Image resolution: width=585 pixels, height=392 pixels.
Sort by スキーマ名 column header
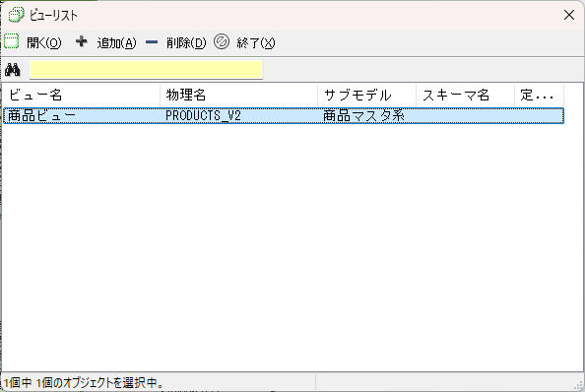pyautogui.click(x=465, y=96)
